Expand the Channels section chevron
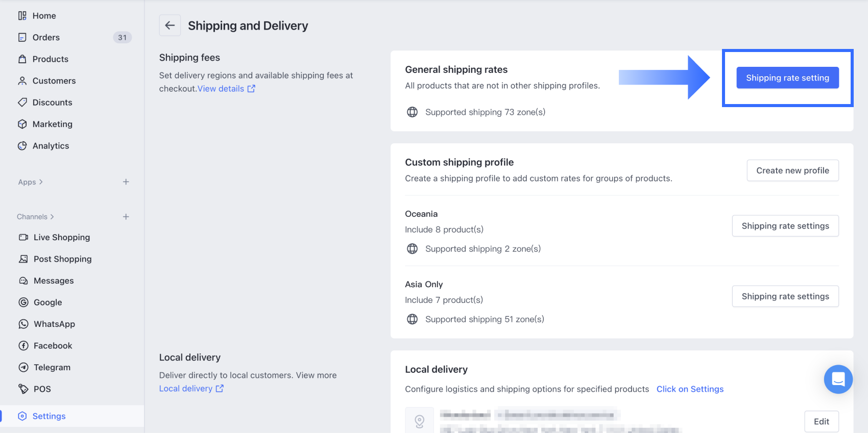The height and width of the screenshot is (433, 868). pos(52,217)
